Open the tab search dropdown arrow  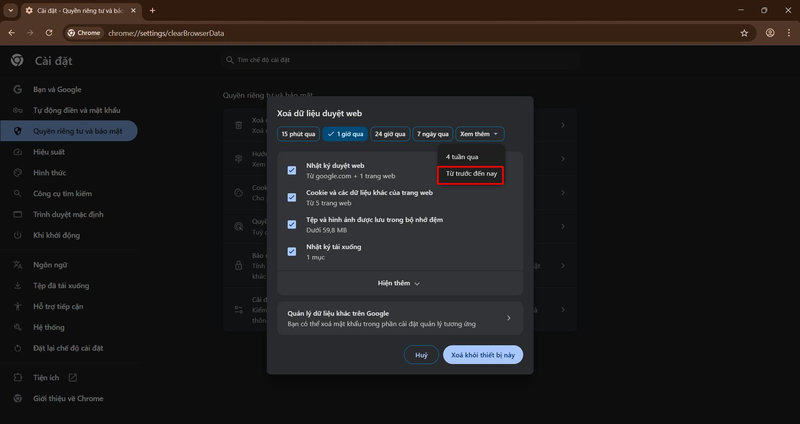(x=10, y=10)
